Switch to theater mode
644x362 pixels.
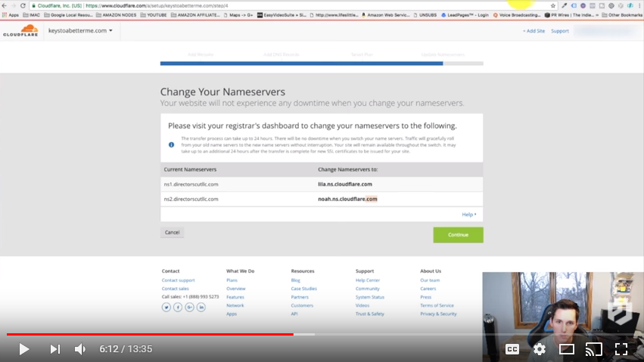point(566,349)
